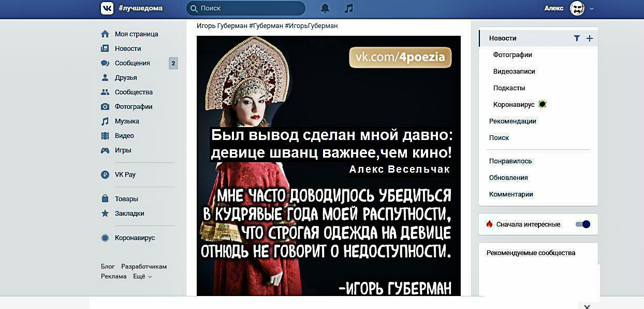Open notifications bell icon
This screenshot has width=644, height=309.
tap(325, 8)
